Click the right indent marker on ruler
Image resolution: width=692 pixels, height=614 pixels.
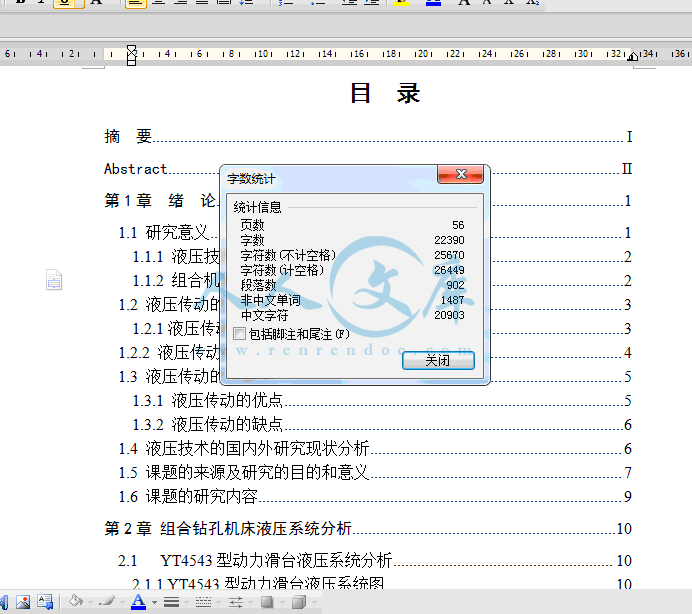633,56
